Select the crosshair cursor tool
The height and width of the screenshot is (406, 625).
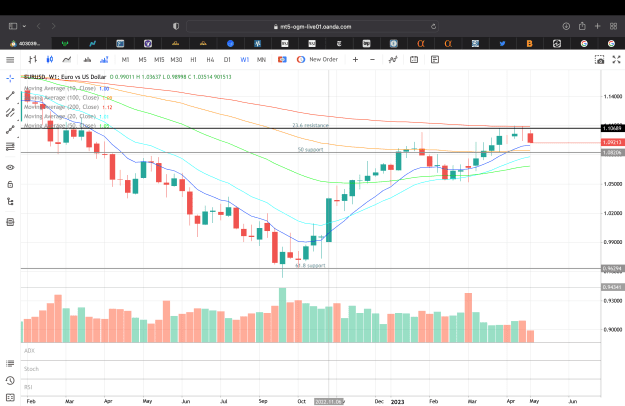pyautogui.click(x=10, y=78)
